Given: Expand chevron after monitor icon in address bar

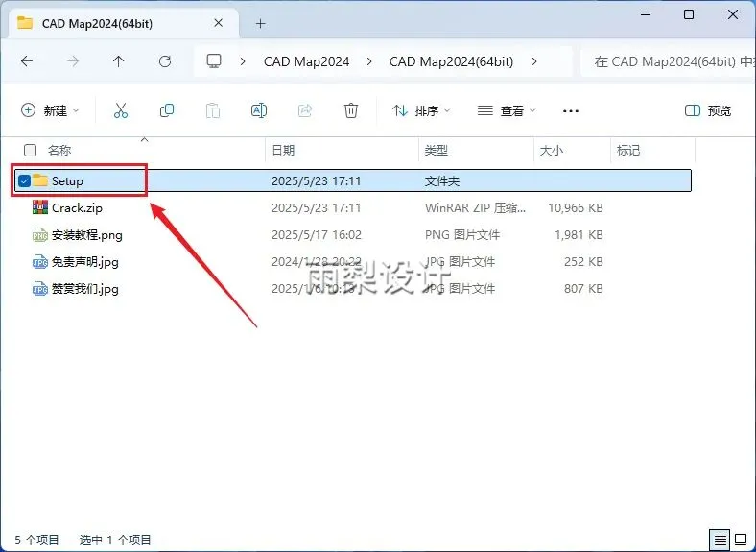Looking at the screenshot, I should point(243,61).
